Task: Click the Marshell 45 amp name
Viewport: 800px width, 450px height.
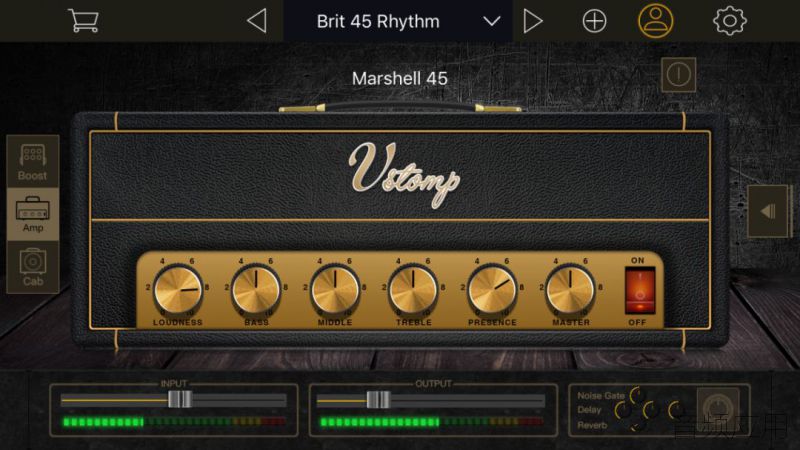Action: click(399, 78)
